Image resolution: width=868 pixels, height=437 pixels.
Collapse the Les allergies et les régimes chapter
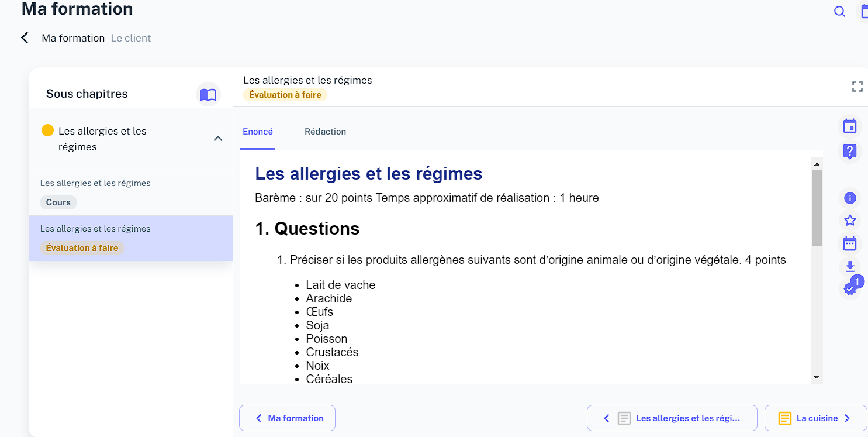pos(218,139)
